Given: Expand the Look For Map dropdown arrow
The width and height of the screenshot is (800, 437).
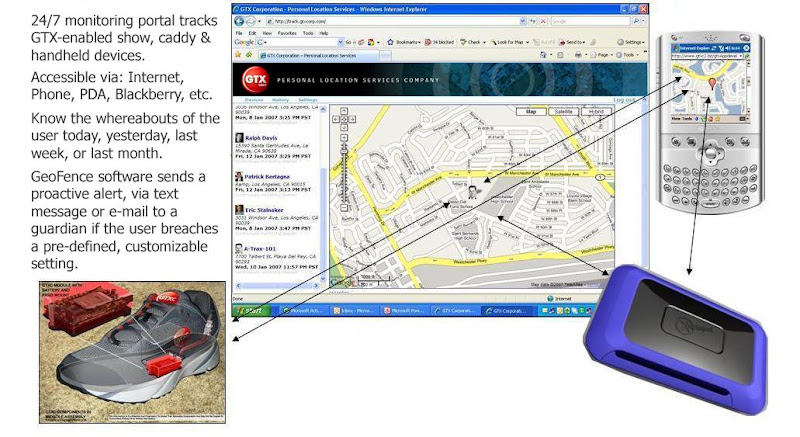Looking at the screenshot, I should coord(528,43).
